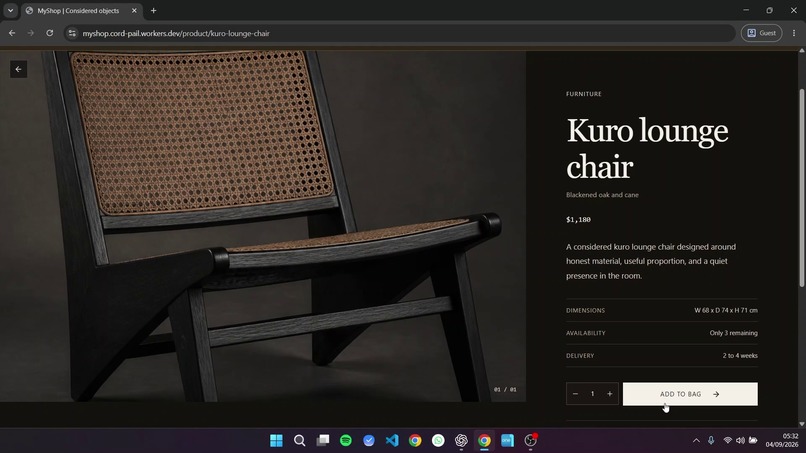Reload the page with the refresh icon
This screenshot has width=806, height=453.
click(49, 33)
